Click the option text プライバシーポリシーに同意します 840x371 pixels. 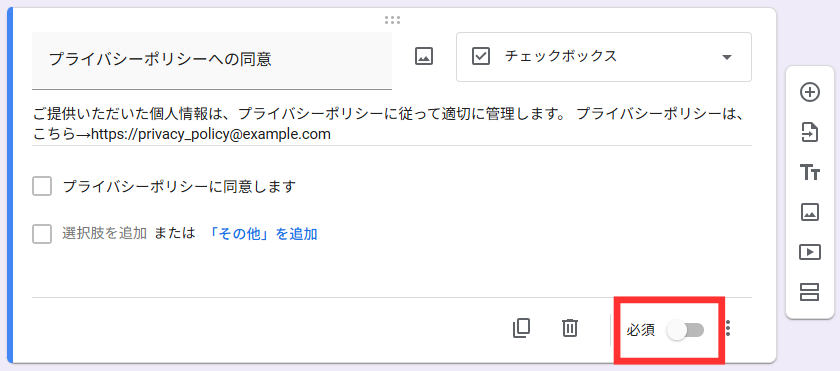point(179,187)
